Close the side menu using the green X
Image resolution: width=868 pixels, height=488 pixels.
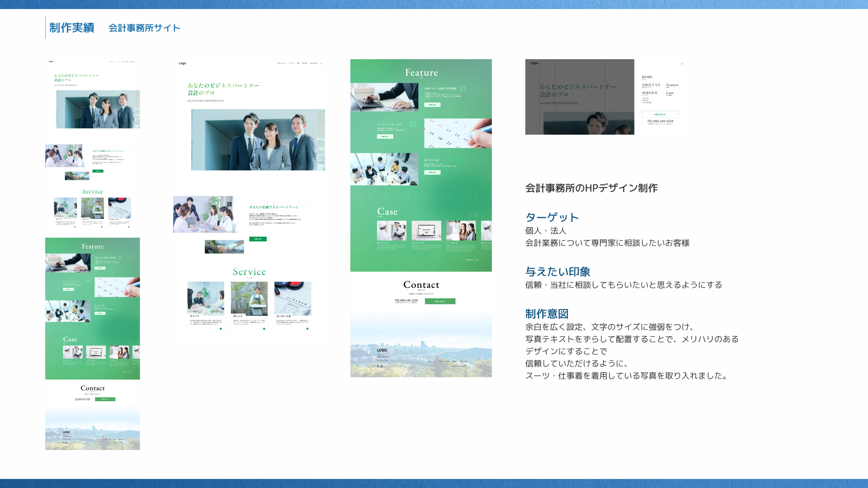[x=682, y=64]
